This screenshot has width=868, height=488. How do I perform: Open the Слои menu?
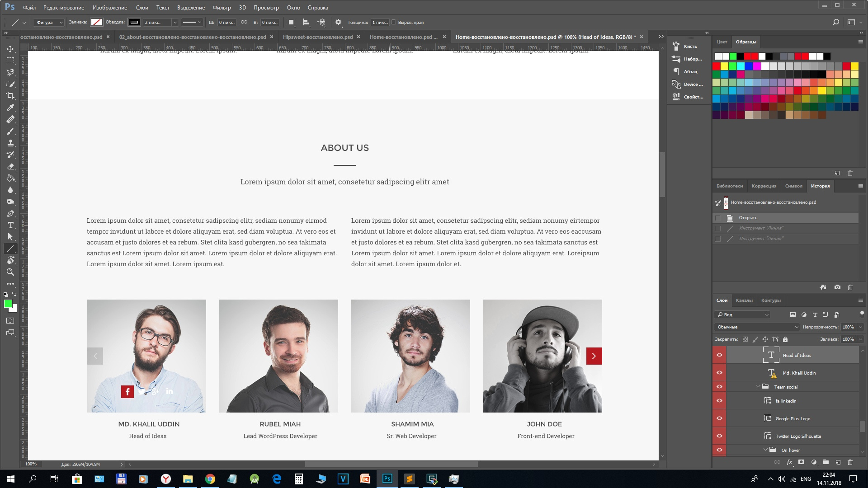pos(142,8)
